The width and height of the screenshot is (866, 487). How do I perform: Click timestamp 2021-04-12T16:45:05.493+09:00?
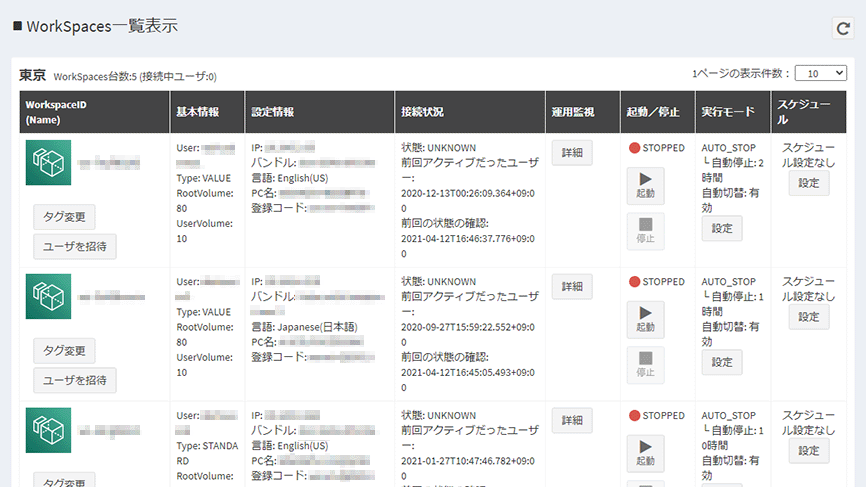(468, 380)
